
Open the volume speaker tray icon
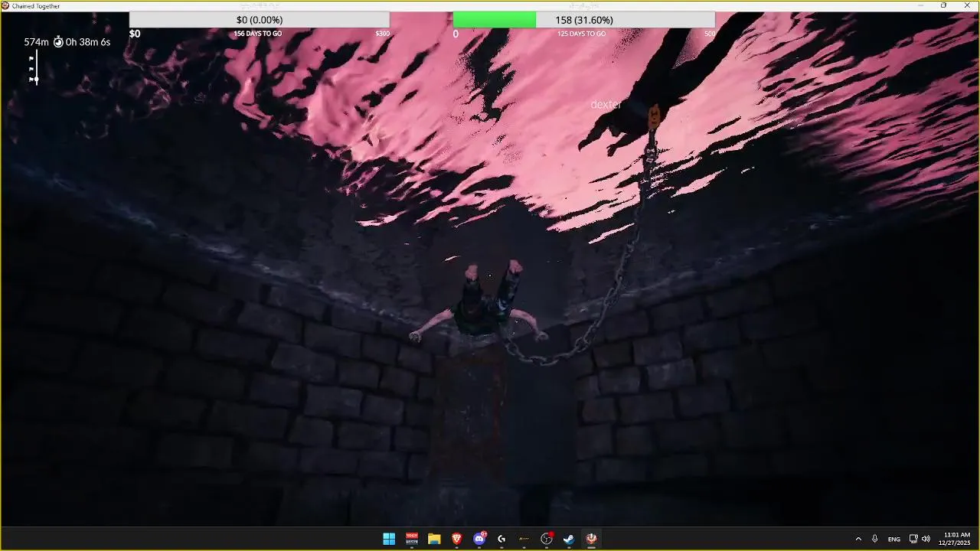click(926, 539)
